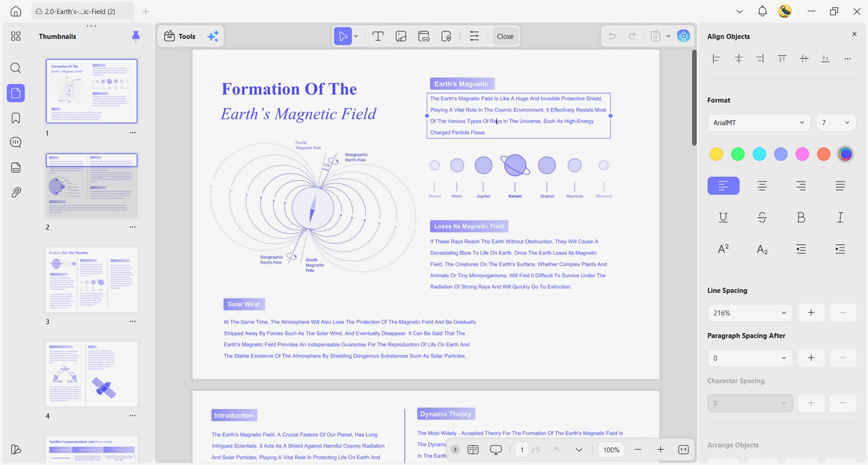Apply superscript formatting
The height and width of the screenshot is (465, 868).
pyautogui.click(x=723, y=249)
